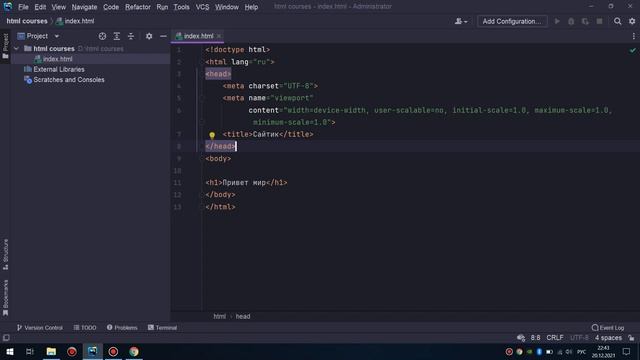The height and width of the screenshot is (360, 640).
Task: Click the Stop square icon
Action: click(599, 21)
